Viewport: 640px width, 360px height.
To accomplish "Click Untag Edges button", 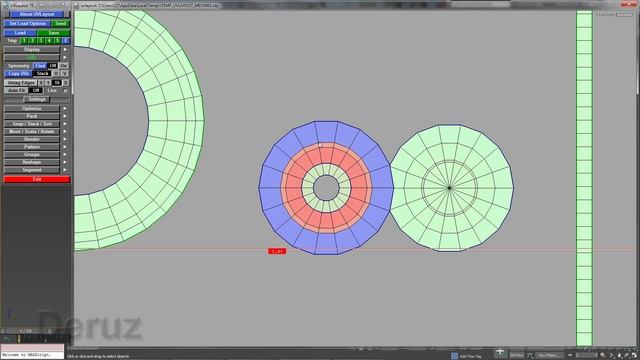I will 20,83.
